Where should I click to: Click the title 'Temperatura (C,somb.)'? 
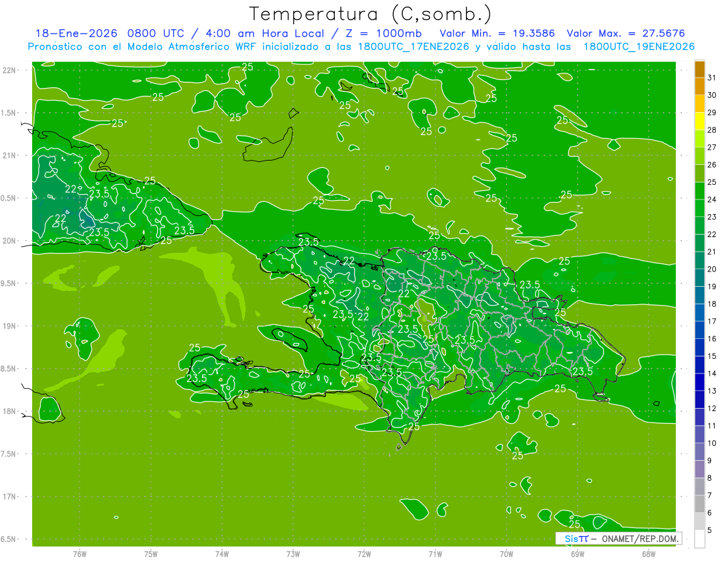click(370, 14)
